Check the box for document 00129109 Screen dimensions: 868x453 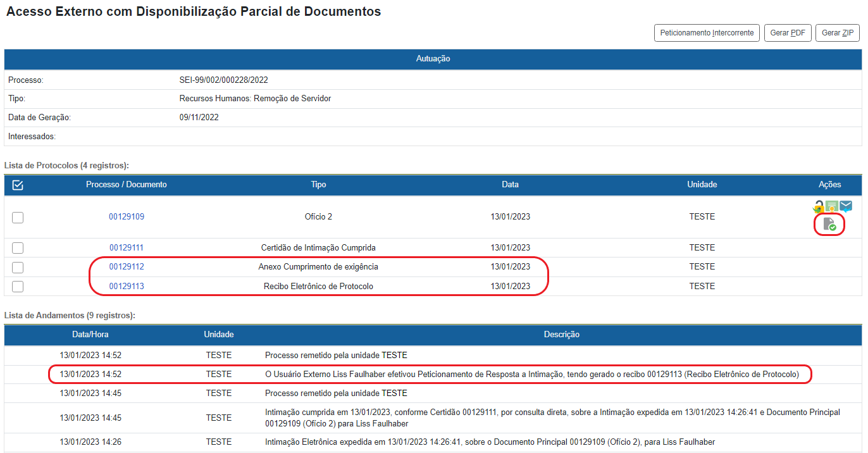click(x=18, y=217)
